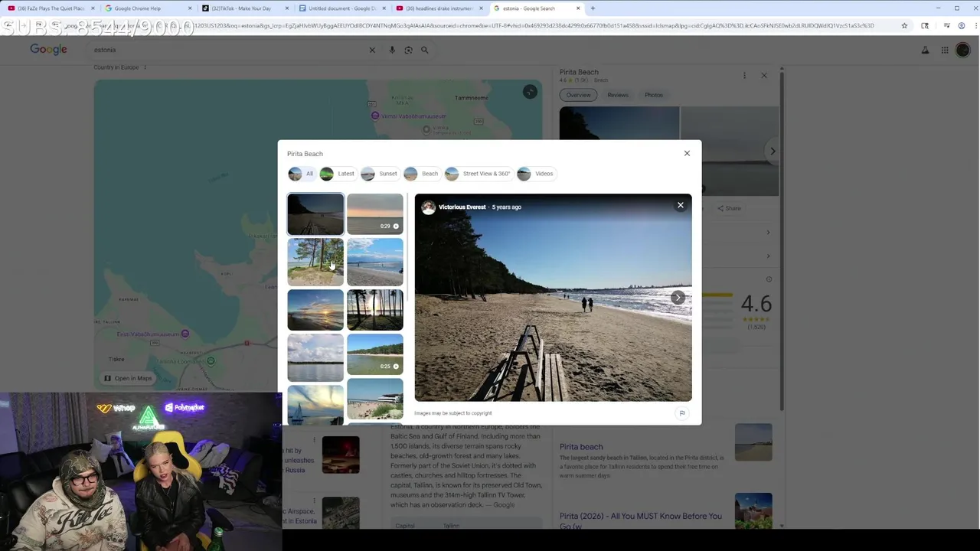Start voice search with the microphone icon
This screenshot has width=980, height=551.
[x=392, y=50]
